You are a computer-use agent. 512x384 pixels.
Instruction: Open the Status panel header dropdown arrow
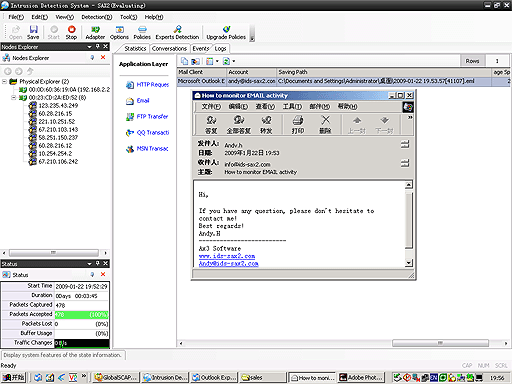(x=89, y=264)
